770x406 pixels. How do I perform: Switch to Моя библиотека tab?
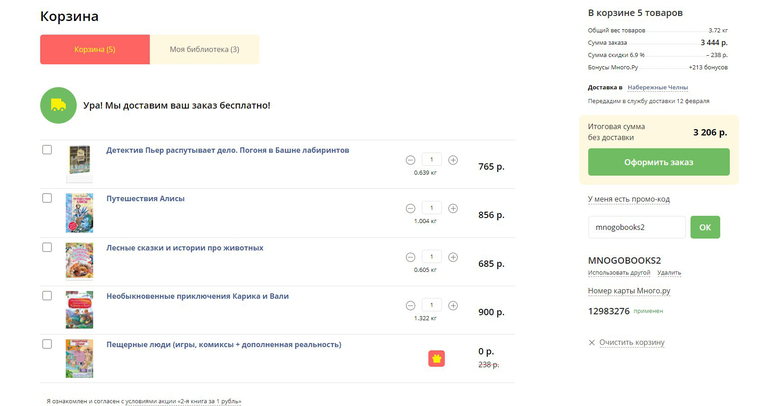(x=204, y=49)
